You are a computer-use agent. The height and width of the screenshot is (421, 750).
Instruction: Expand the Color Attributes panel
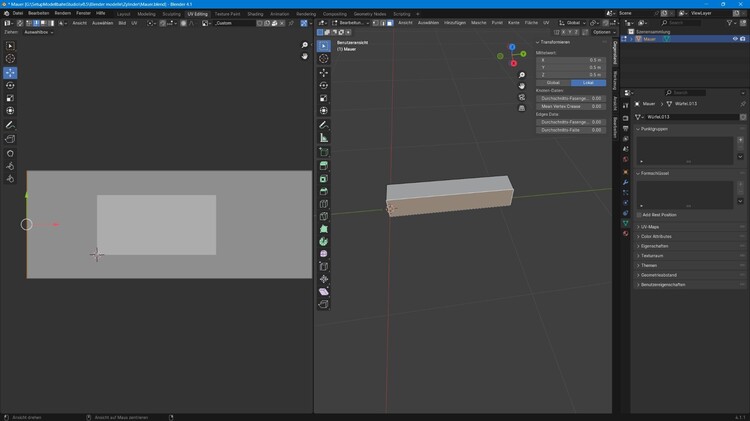click(x=655, y=236)
